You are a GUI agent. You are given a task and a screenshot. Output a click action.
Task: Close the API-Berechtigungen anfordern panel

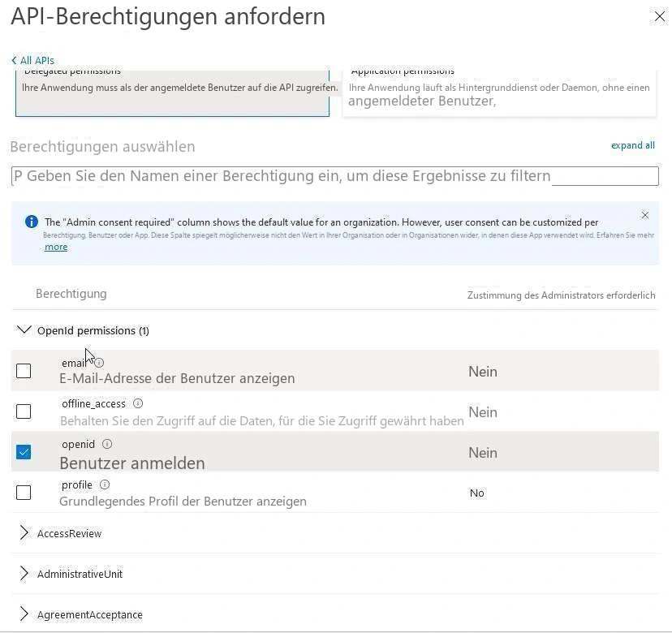click(660, 17)
